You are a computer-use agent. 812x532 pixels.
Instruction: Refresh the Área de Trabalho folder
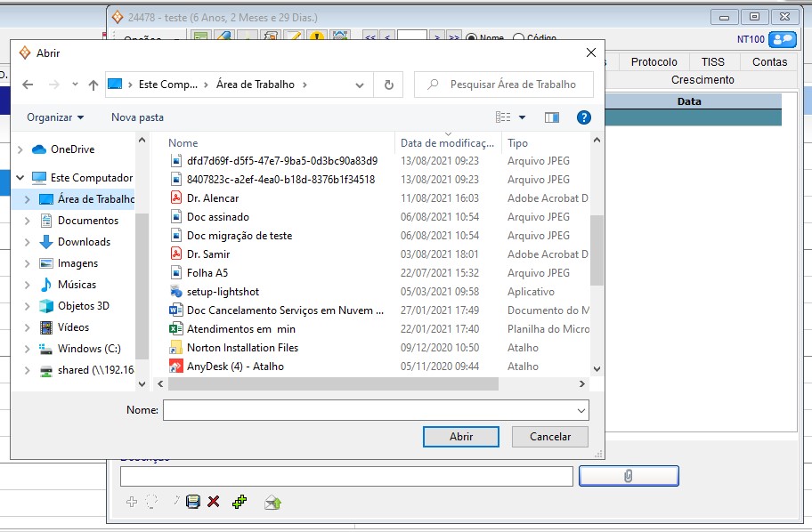tap(388, 85)
